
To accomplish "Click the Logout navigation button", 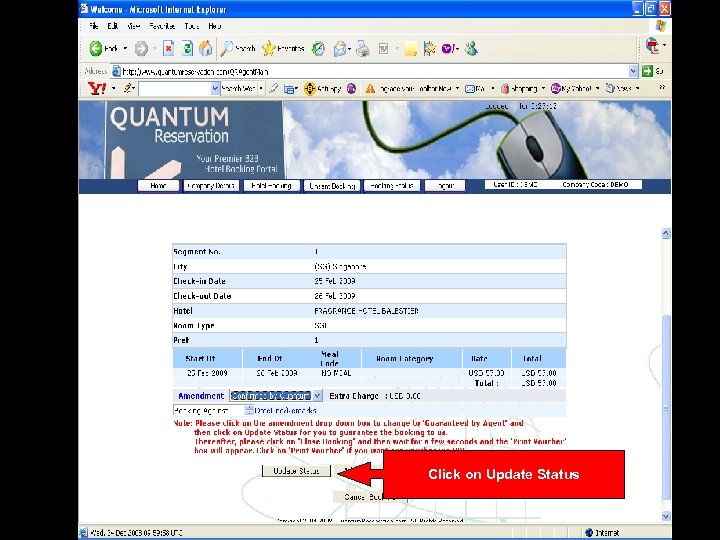I will (x=444, y=186).
